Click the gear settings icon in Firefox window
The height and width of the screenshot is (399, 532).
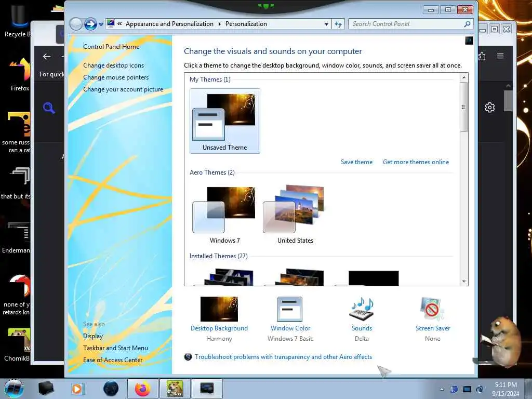pyautogui.click(x=489, y=108)
